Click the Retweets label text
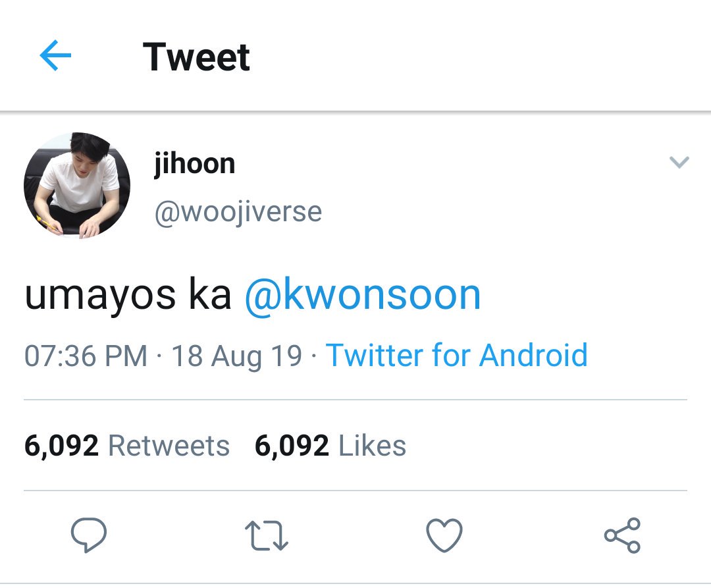The width and height of the screenshot is (711, 588). coord(169,446)
